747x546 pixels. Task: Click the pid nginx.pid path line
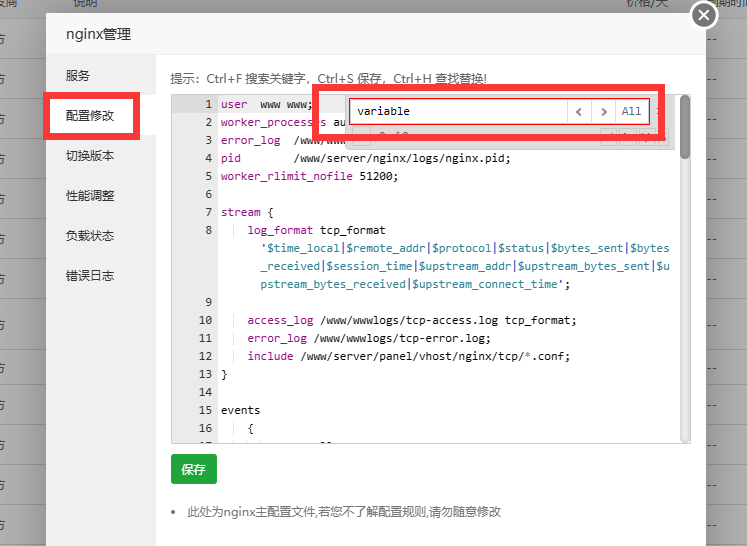[x=365, y=158]
